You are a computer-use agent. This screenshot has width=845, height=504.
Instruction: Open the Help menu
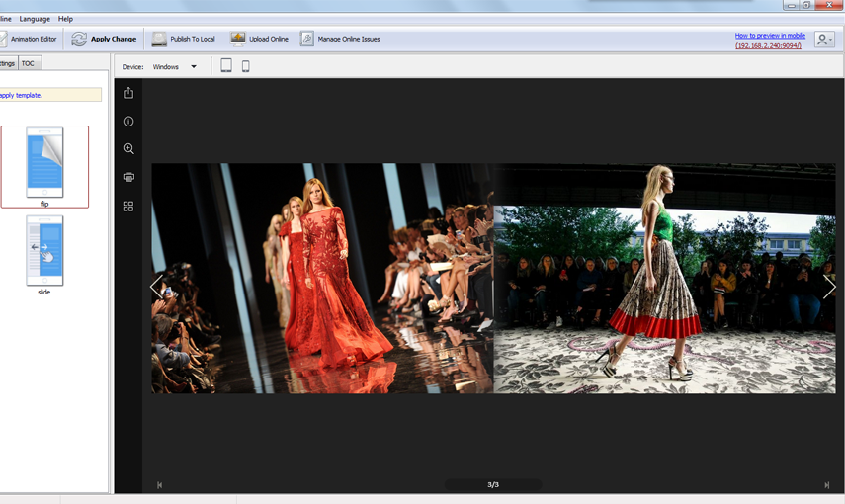tap(65, 19)
